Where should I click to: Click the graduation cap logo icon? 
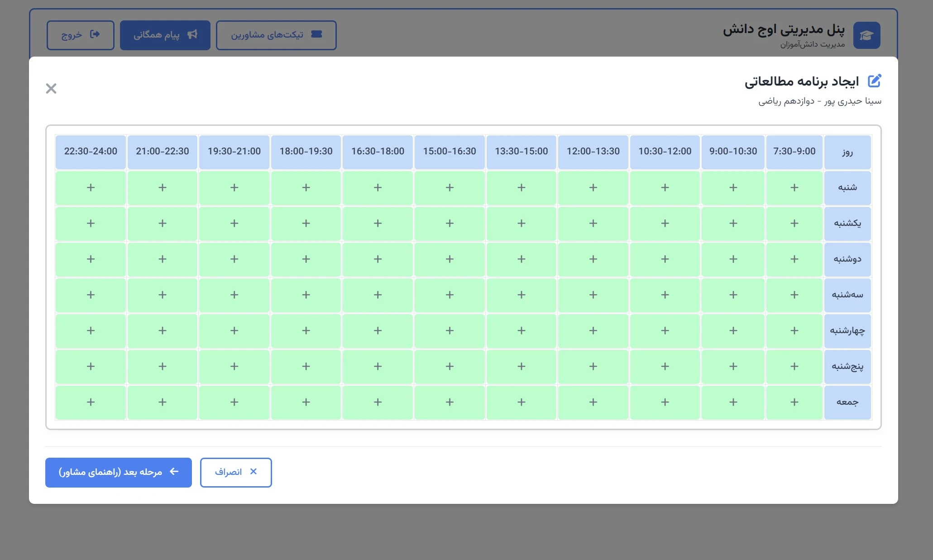866,35
